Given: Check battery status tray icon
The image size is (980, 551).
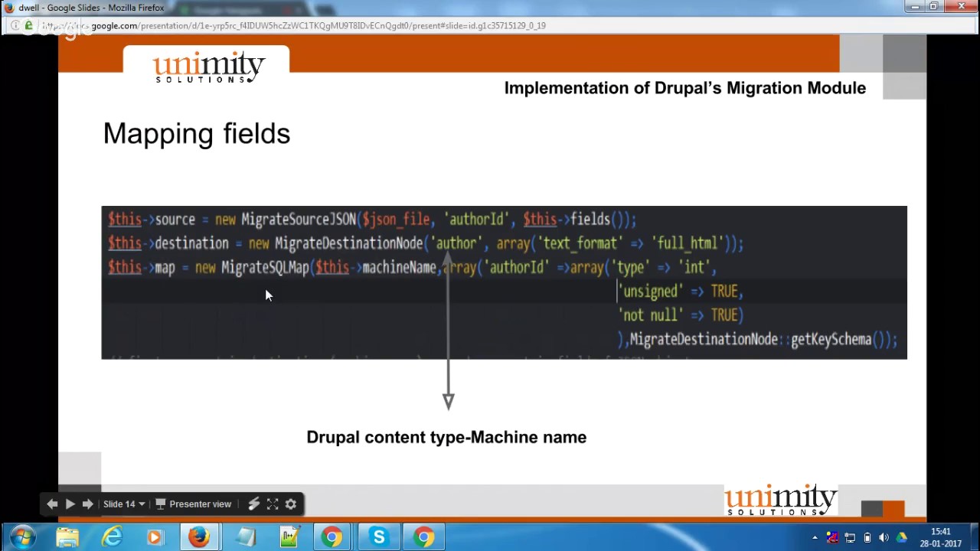Looking at the screenshot, I should (867, 538).
